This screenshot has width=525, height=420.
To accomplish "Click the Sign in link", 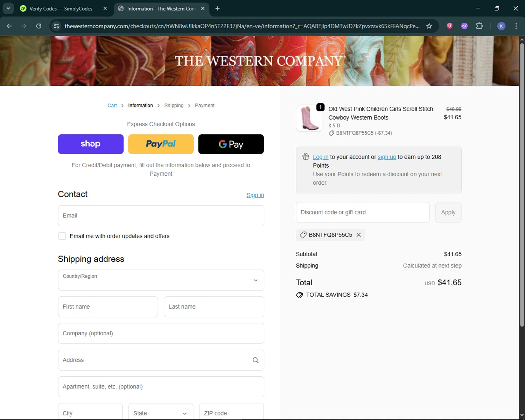I will (255, 195).
